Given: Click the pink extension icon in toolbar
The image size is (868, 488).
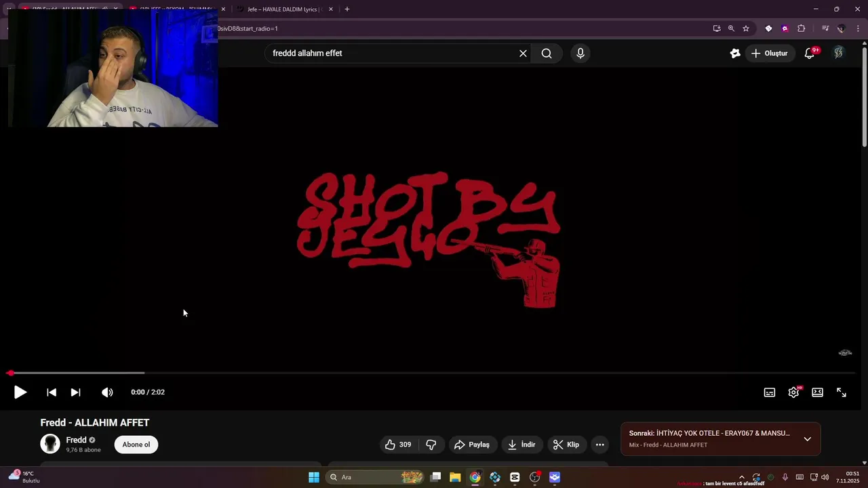Looking at the screenshot, I should click(x=785, y=28).
